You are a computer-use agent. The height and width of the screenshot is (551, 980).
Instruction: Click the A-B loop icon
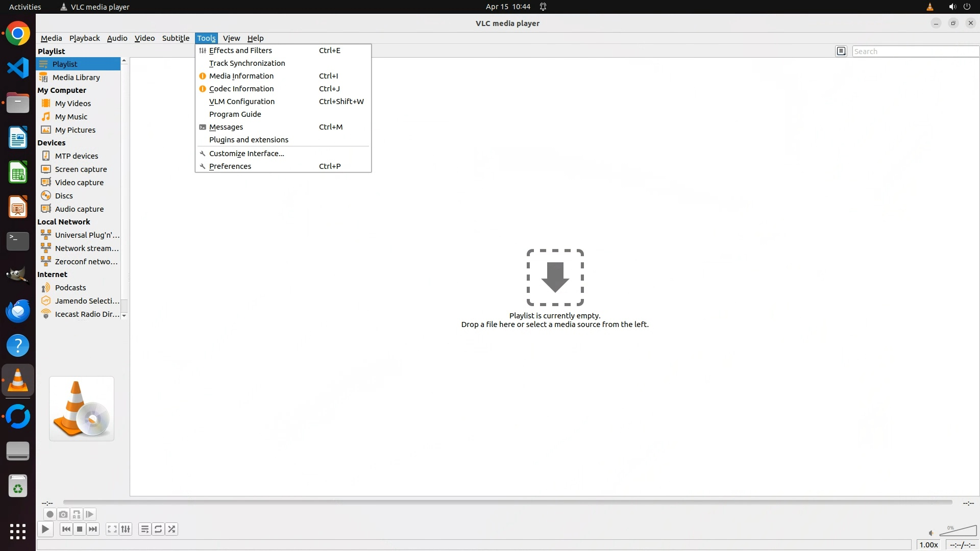(77, 514)
